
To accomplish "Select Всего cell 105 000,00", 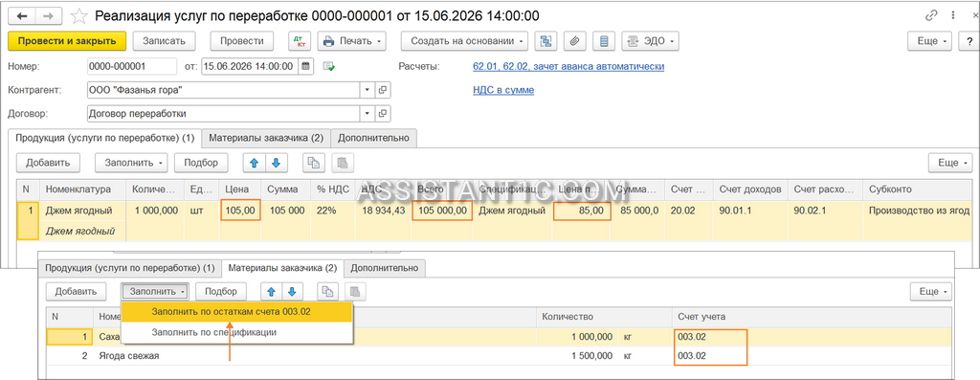I will [x=442, y=211].
